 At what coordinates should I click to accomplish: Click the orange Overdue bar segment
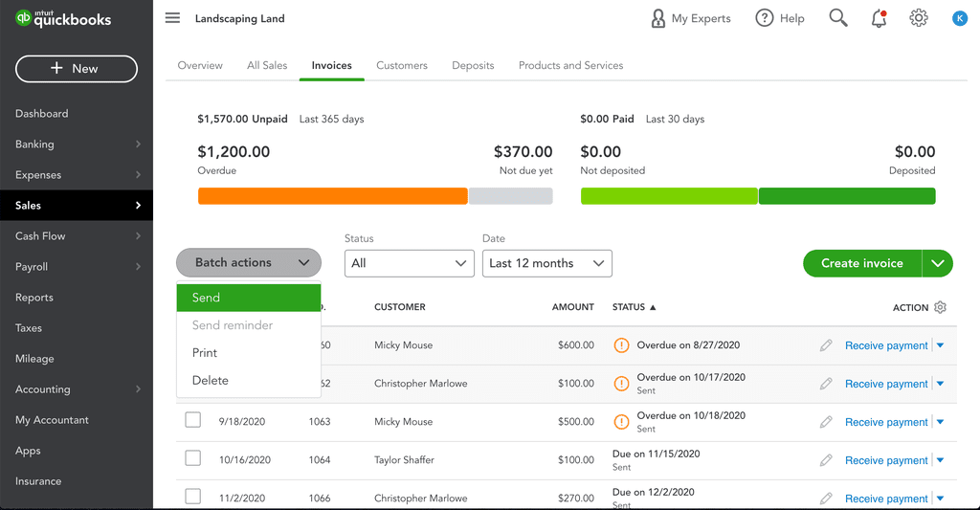point(332,196)
